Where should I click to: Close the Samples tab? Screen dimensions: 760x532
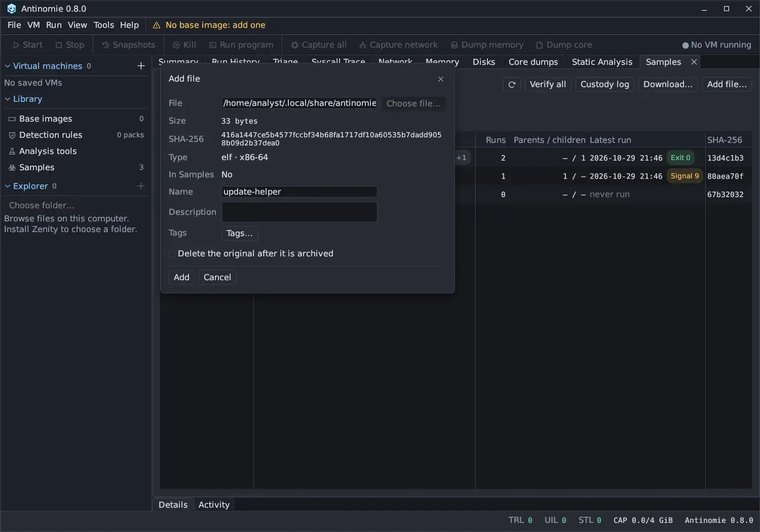click(694, 62)
